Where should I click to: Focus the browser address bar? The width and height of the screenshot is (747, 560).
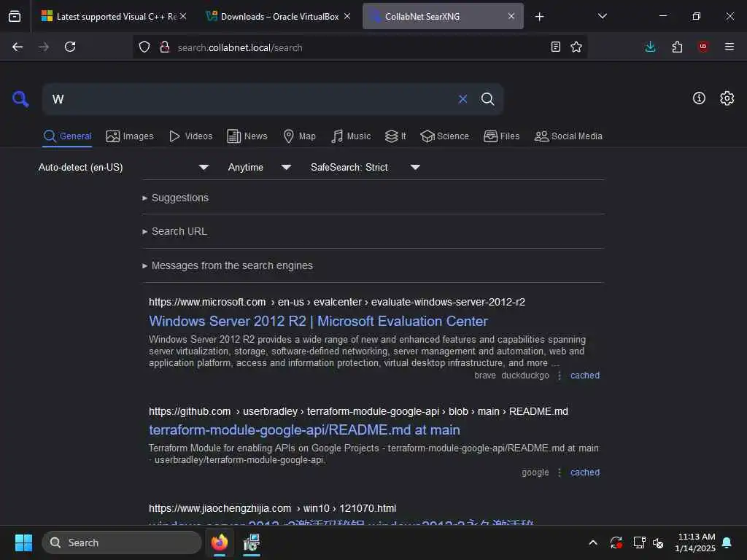(x=360, y=47)
